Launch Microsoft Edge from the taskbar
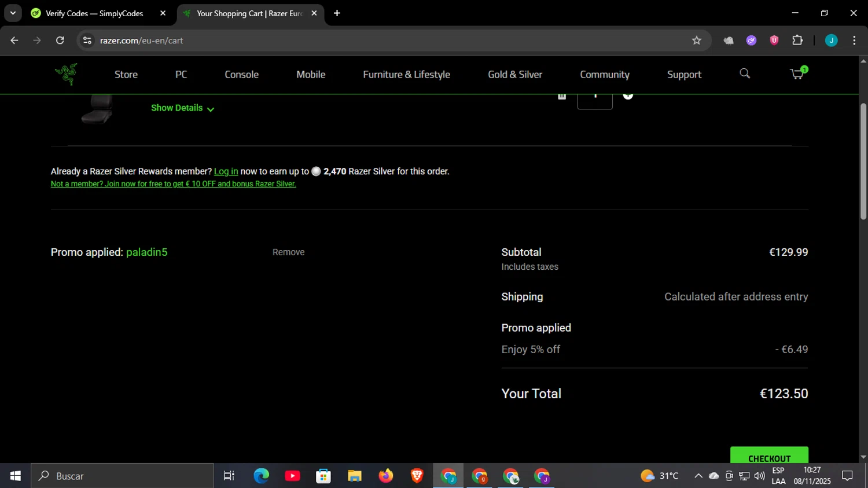The height and width of the screenshot is (488, 868). click(261, 476)
